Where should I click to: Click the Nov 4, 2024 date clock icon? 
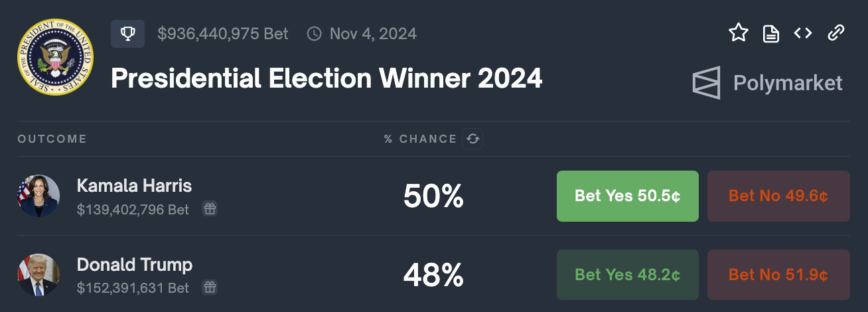pos(315,33)
